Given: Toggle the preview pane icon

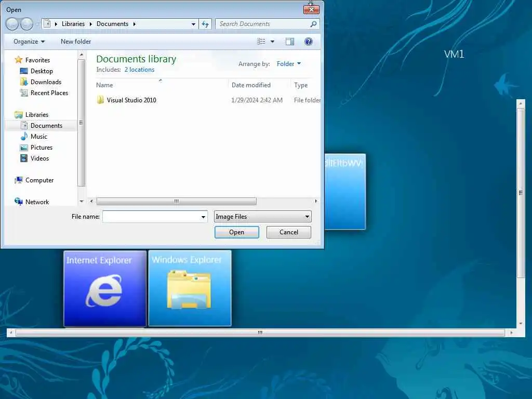Looking at the screenshot, I should (x=290, y=42).
